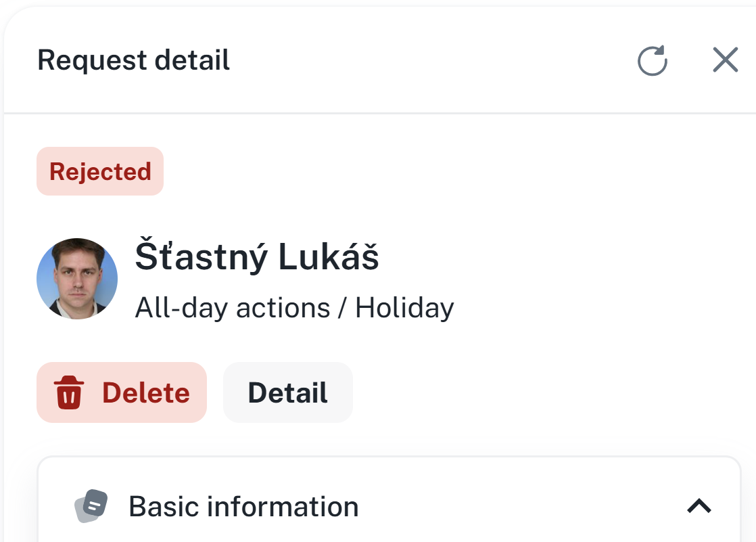Click the Request detail title
This screenshot has width=756, height=542.
134,60
